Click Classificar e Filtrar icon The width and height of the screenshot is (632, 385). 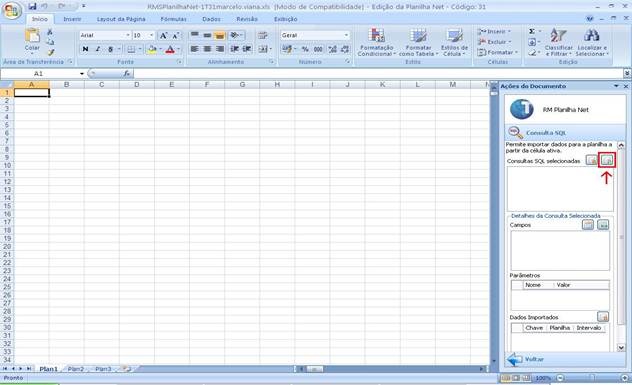click(558, 36)
